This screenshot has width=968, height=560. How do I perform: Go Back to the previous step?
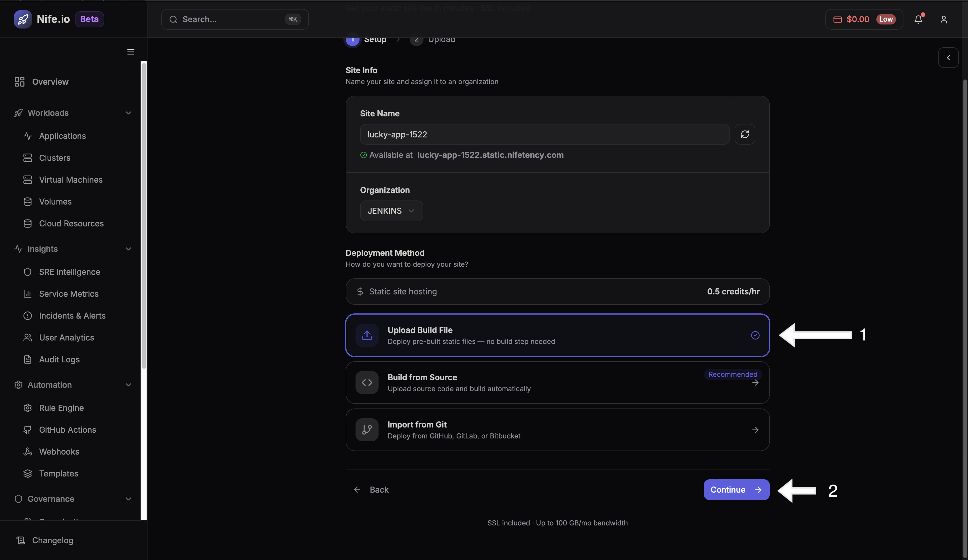371,489
